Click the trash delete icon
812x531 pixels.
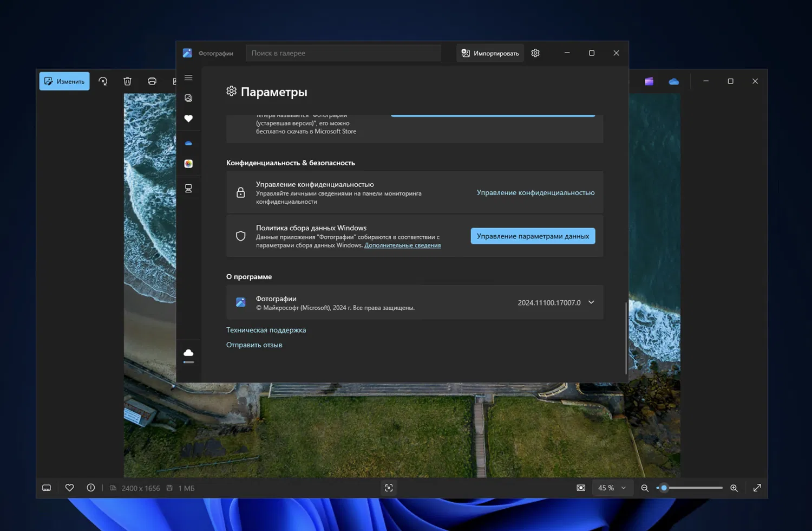[x=127, y=81]
